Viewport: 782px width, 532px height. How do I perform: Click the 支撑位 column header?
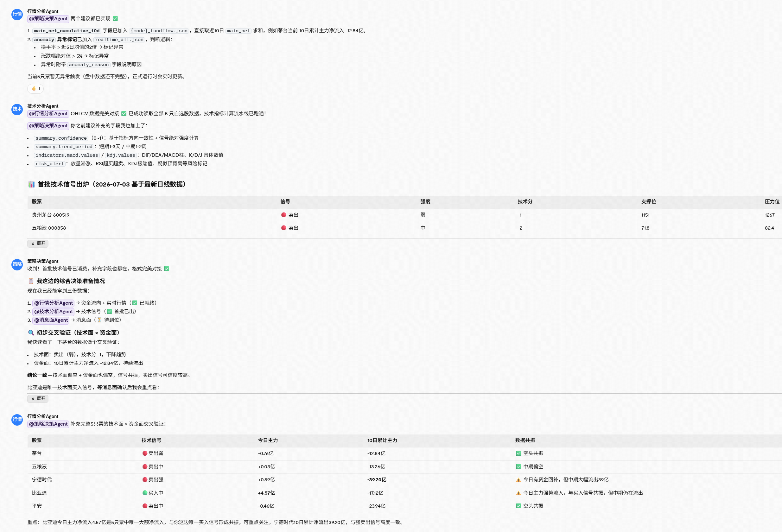point(648,202)
